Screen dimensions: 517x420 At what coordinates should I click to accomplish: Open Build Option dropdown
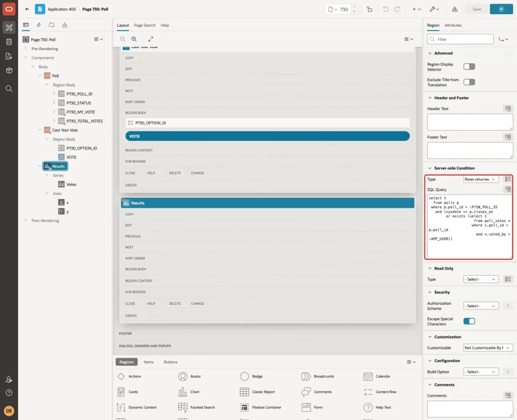(x=481, y=372)
